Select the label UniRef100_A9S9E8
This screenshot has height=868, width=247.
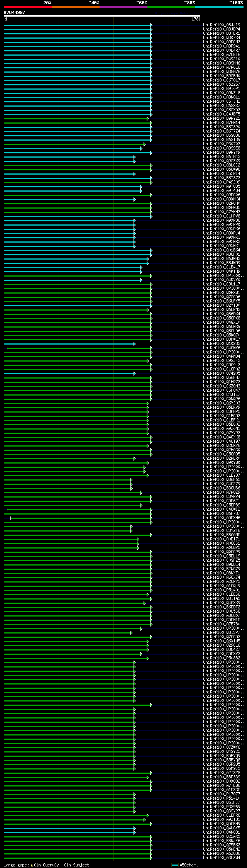[222, 148]
